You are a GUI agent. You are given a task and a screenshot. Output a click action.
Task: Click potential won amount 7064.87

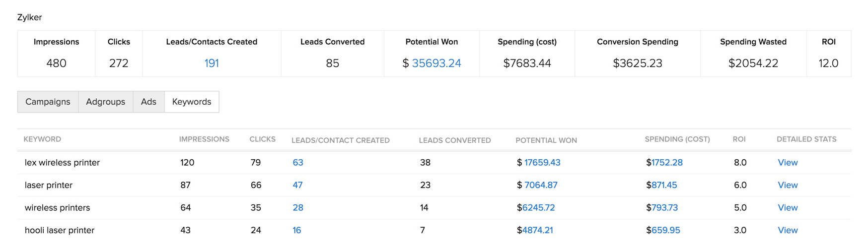tap(541, 185)
